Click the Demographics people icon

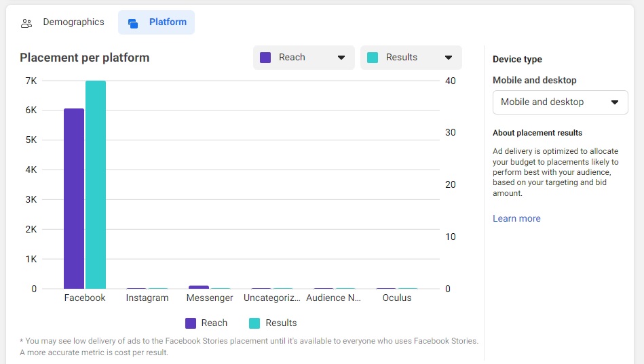[26, 23]
